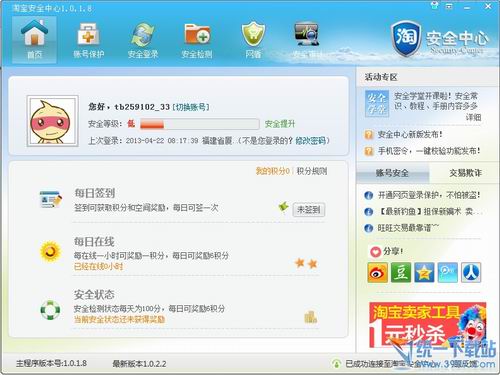Click the user avatar picture
This screenshot has height=375, width=500.
53,121
